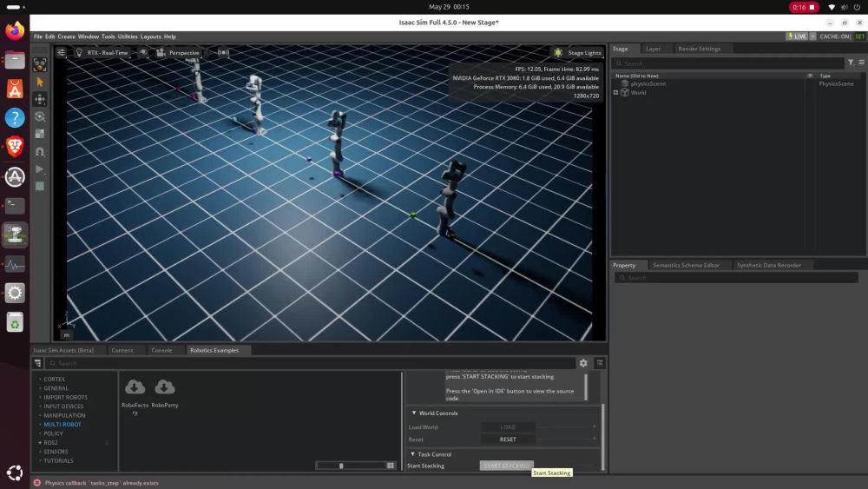Open the Stage filter funnel icon
The height and width of the screenshot is (489, 868).
pyautogui.click(x=851, y=63)
